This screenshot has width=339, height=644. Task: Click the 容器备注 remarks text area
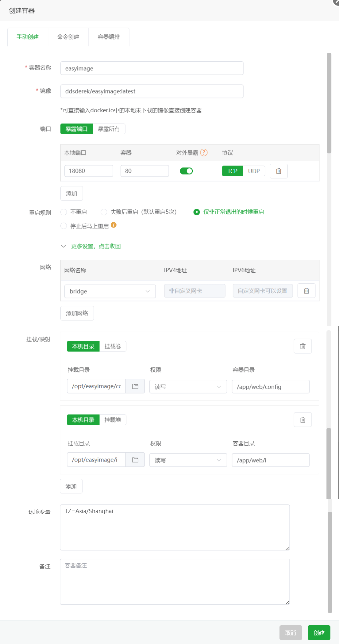click(175, 581)
